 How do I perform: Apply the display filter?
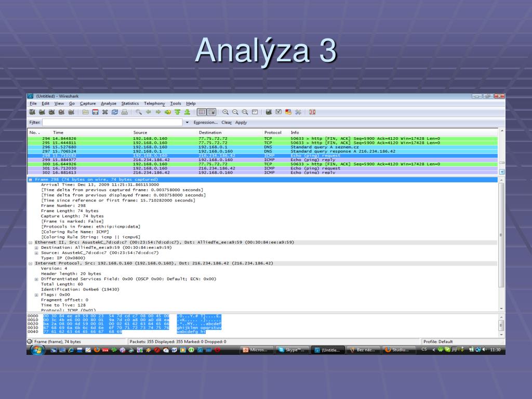point(241,123)
